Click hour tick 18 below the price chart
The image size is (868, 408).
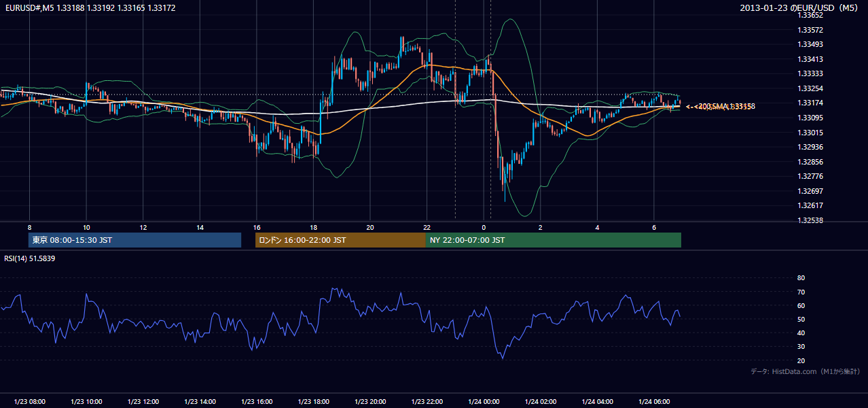(x=313, y=227)
